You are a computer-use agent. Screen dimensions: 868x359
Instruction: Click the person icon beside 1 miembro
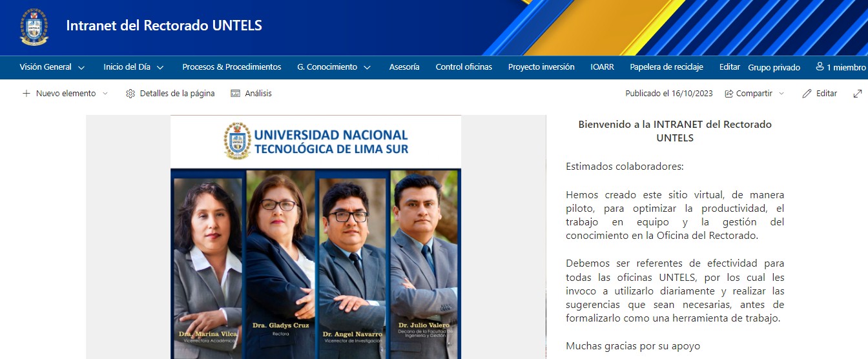tap(820, 67)
